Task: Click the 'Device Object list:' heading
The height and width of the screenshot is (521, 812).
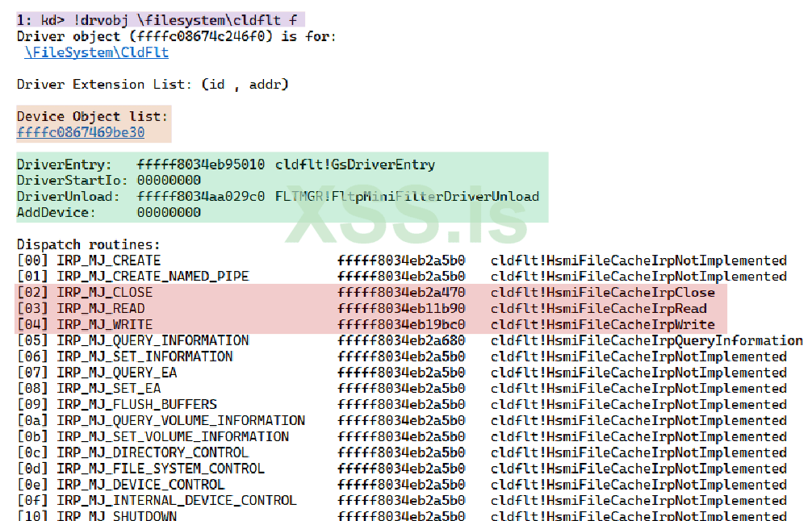Action: tap(92, 116)
